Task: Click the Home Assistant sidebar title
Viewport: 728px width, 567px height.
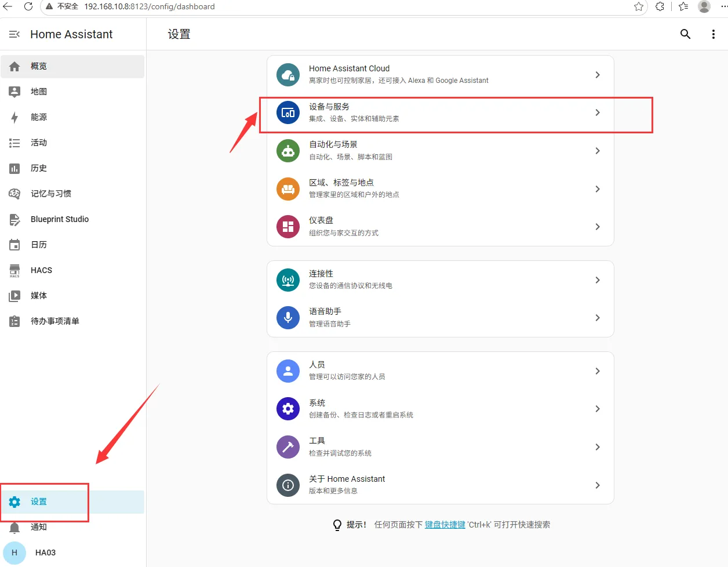Action: pyautogui.click(x=71, y=34)
